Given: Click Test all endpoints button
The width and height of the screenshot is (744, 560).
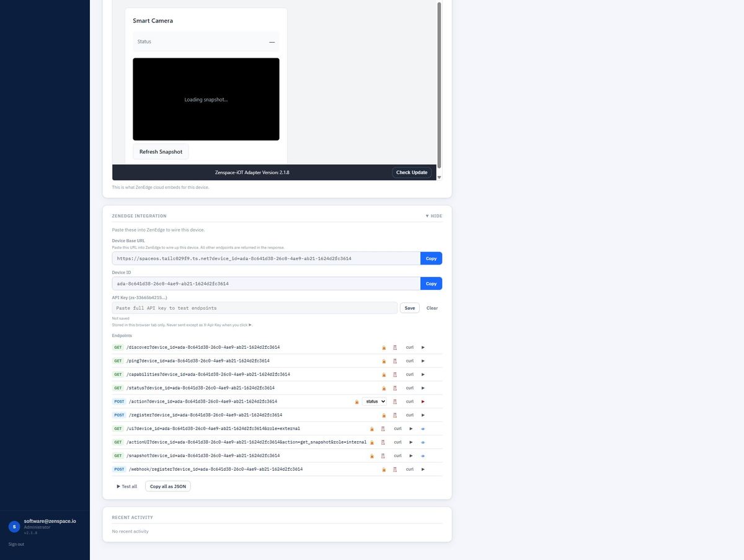Looking at the screenshot, I should click(x=126, y=486).
